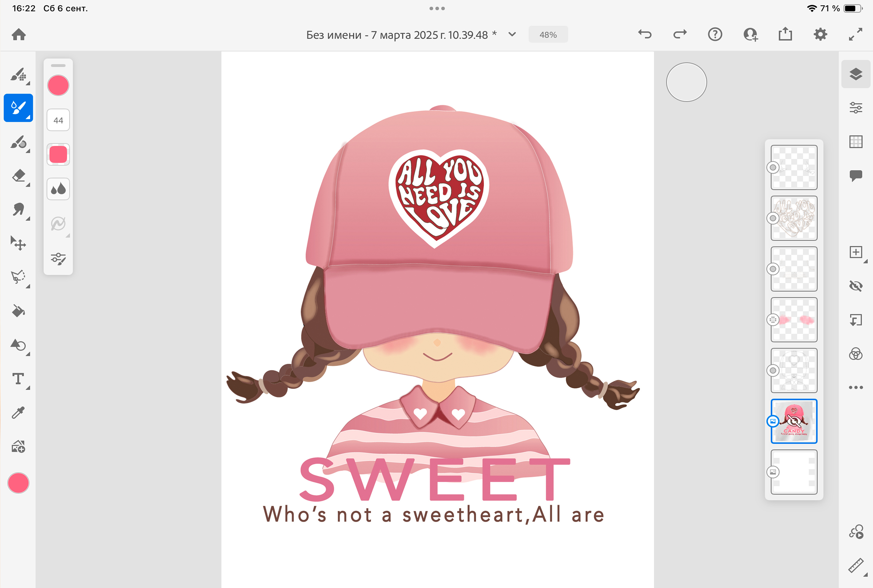Select the Fill bucket tool
The height and width of the screenshot is (588, 873).
pyautogui.click(x=18, y=311)
